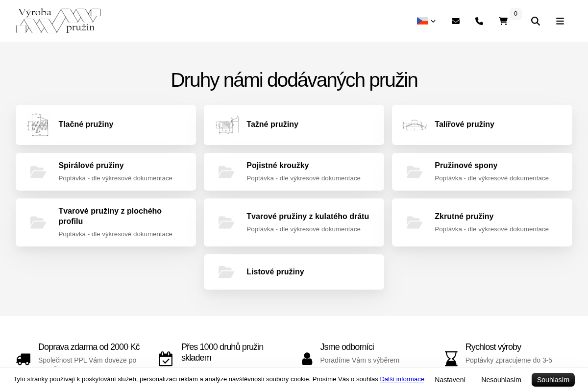This screenshot has height=392, width=588.
Task: Click the cart item count badge showing 0
Action: [515, 14]
